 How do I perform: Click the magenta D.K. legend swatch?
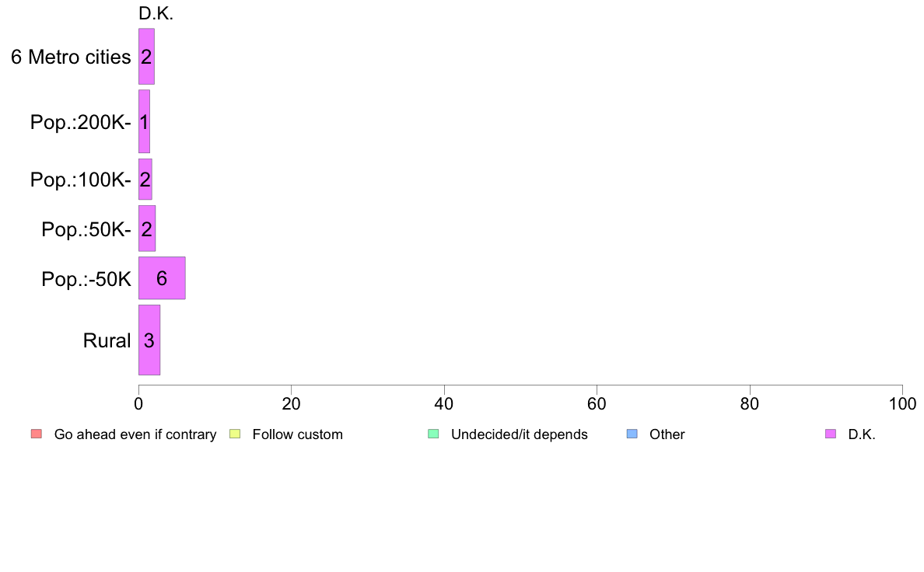[x=831, y=434]
